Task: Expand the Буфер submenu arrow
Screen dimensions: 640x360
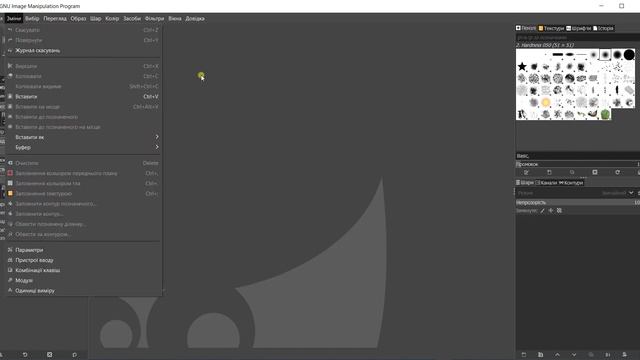Action: click(157, 147)
